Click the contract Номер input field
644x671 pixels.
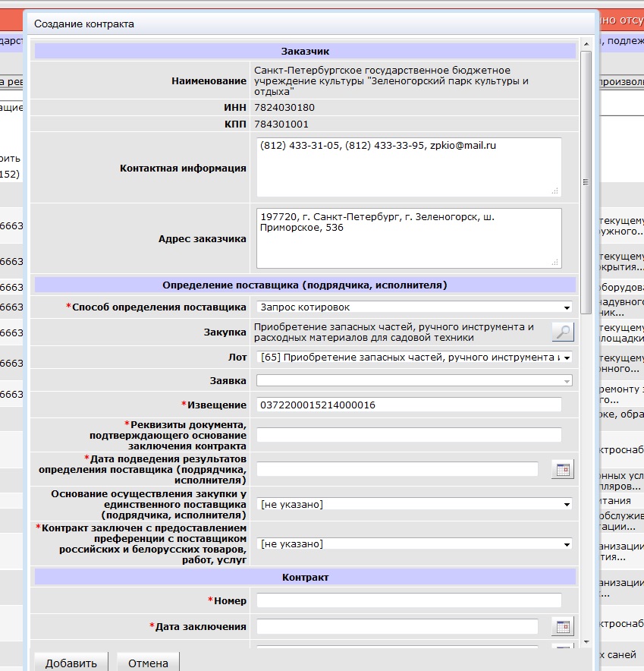(x=409, y=600)
